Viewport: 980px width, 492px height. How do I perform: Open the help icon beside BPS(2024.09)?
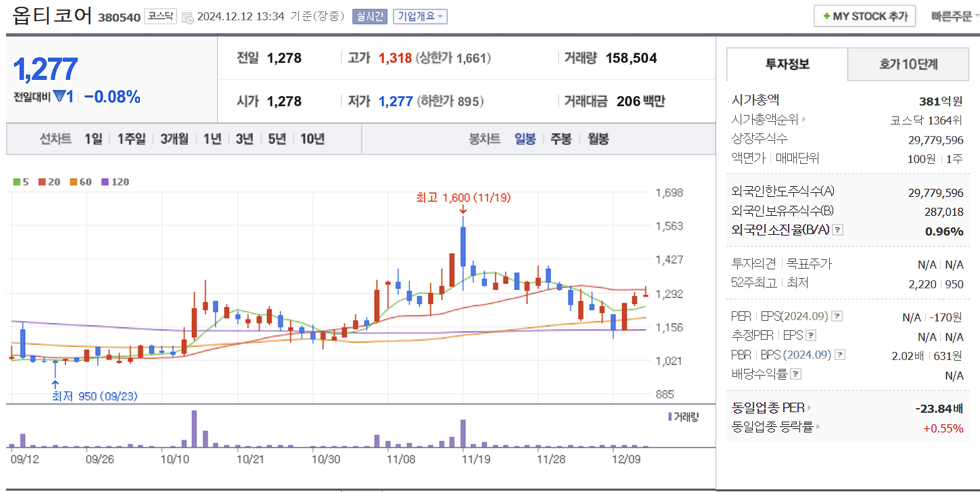(x=839, y=353)
